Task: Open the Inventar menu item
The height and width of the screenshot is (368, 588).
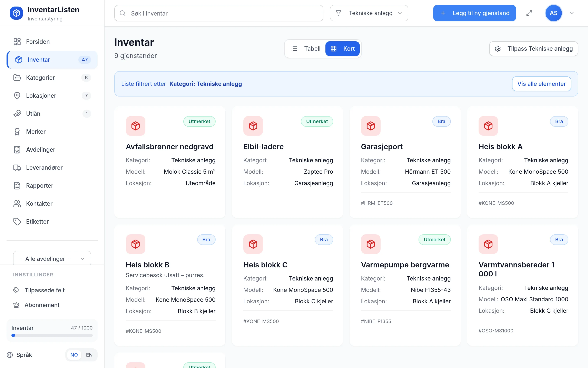Action: coord(52,60)
